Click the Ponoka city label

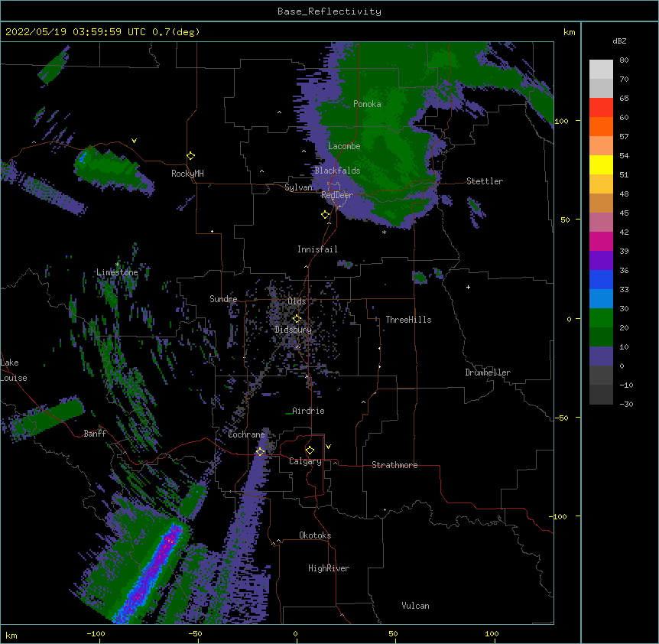pyautogui.click(x=367, y=104)
